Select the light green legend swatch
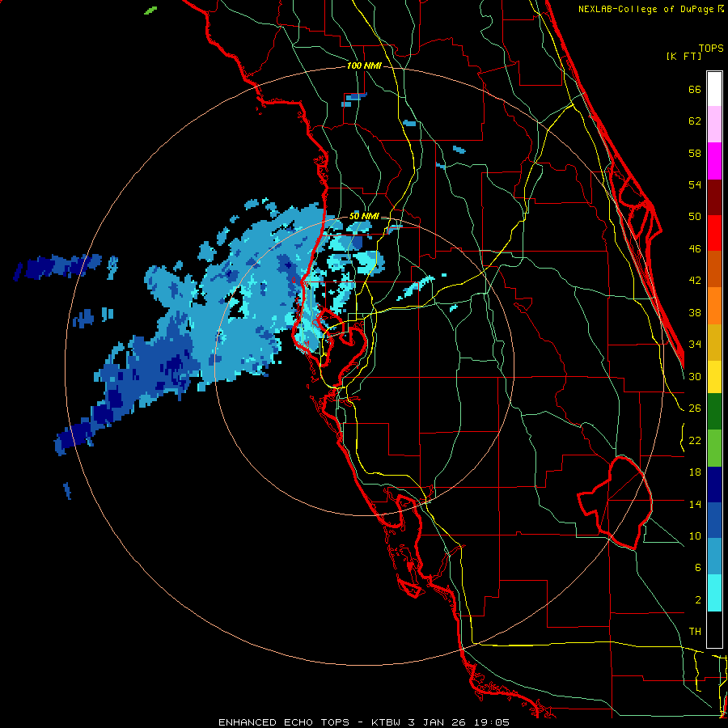The width and height of the screenshot is (728, 728). pyautogui.click(x=714, y=448)
